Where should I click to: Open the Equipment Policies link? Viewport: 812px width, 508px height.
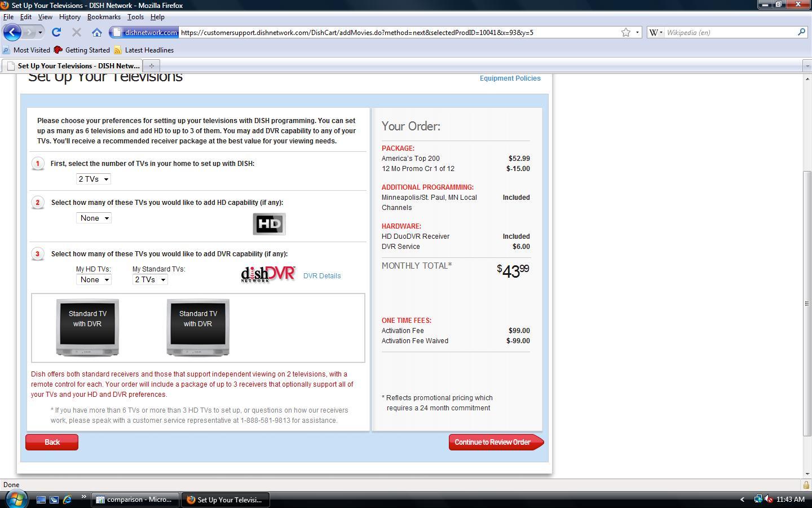click(x=510, y=78)
